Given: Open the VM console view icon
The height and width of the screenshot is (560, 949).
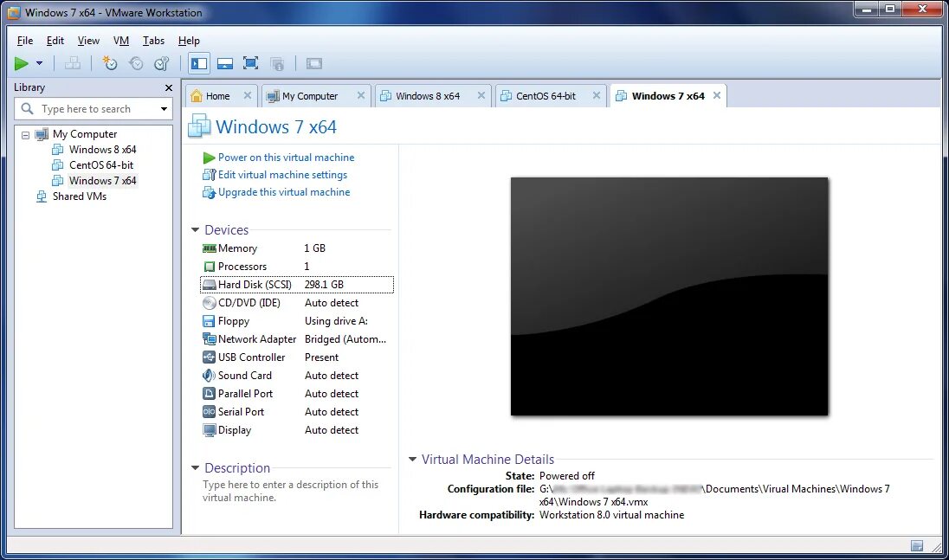Looking at the screenshot, I should coord(313,63).
